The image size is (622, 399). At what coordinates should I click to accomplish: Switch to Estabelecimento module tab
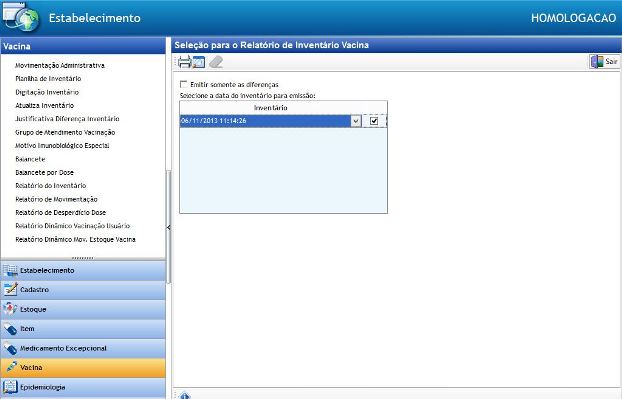[83, 270]
